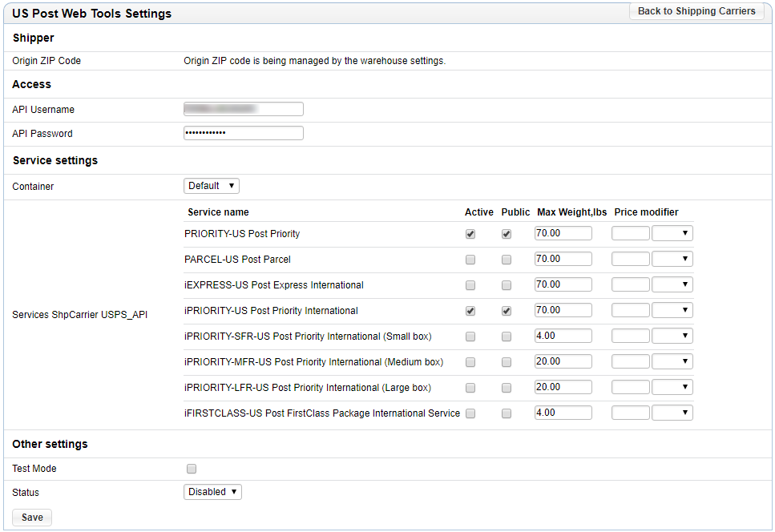775x532 pixels.
Task: Save the US Post settings
Action: point(32,518)
